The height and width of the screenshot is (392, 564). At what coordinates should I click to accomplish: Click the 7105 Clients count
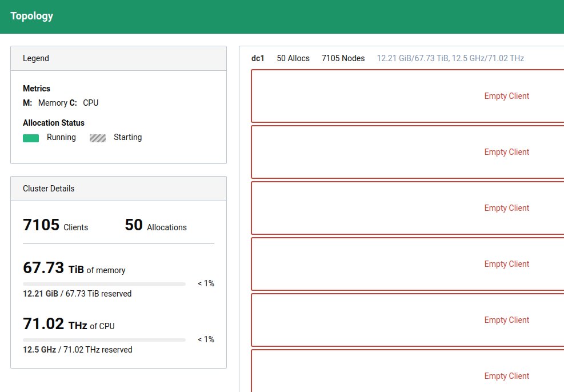click(55, 225)
